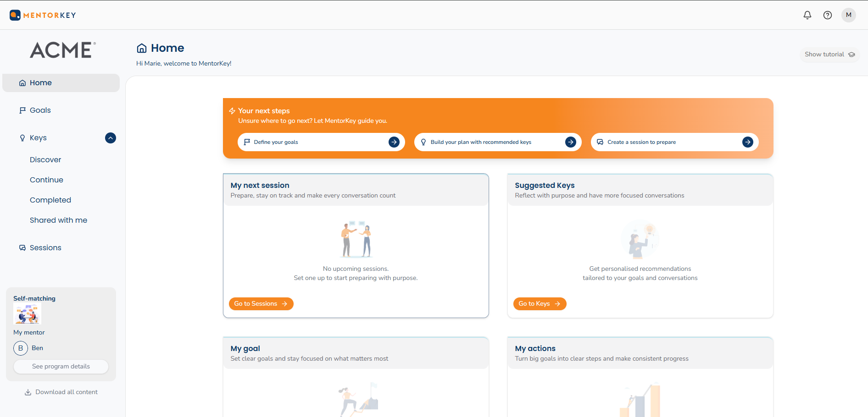Open the help question mark icon
The width and height of the screenshot is (868, 417).
[x=828, y=15]
